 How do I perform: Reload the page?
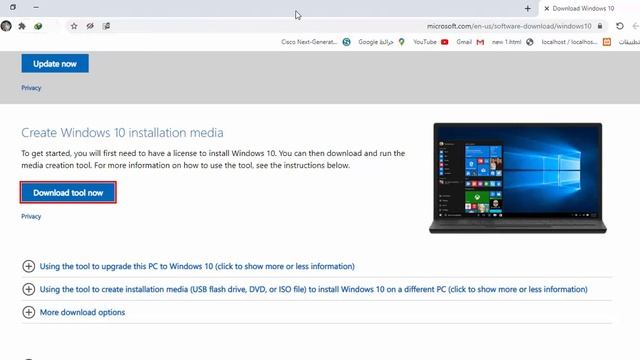[620, 26]
